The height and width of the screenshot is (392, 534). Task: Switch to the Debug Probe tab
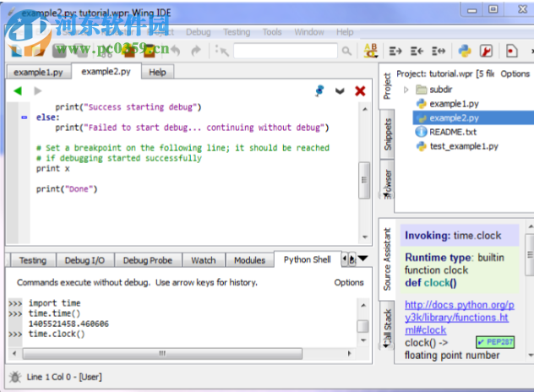coord(148,260)
